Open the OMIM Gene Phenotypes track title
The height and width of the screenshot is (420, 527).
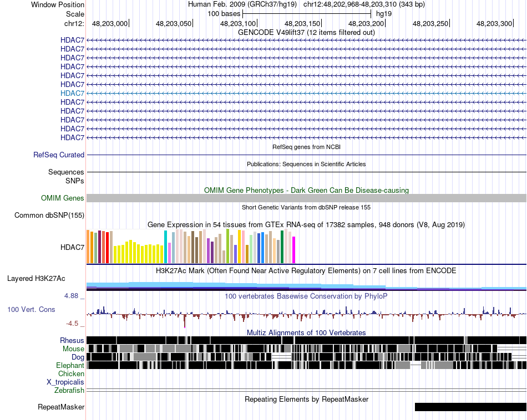306,191
